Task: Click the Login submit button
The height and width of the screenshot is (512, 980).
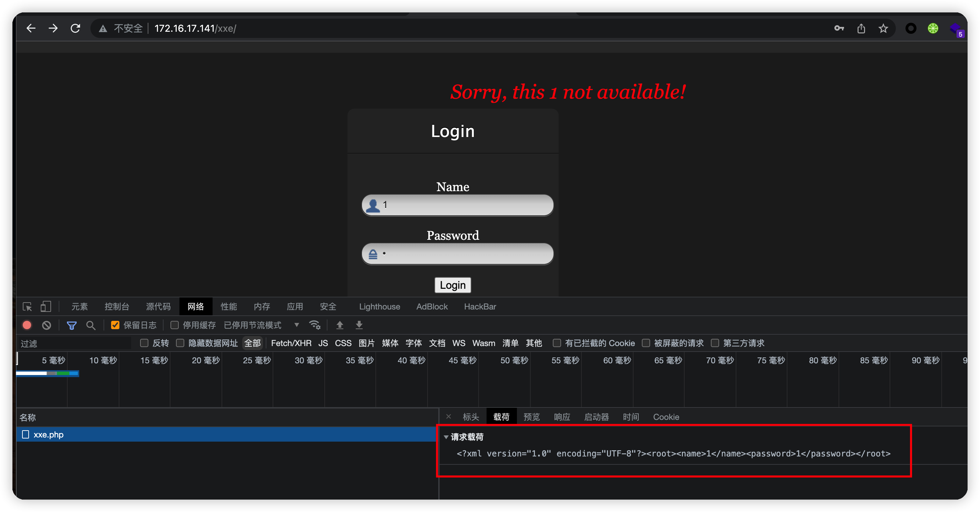Action: click(452, 285)
